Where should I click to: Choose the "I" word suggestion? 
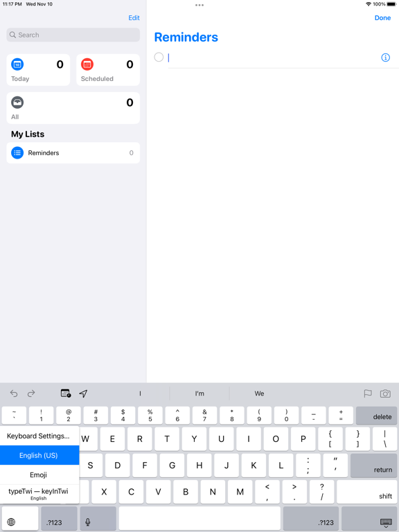pos(140,393)
